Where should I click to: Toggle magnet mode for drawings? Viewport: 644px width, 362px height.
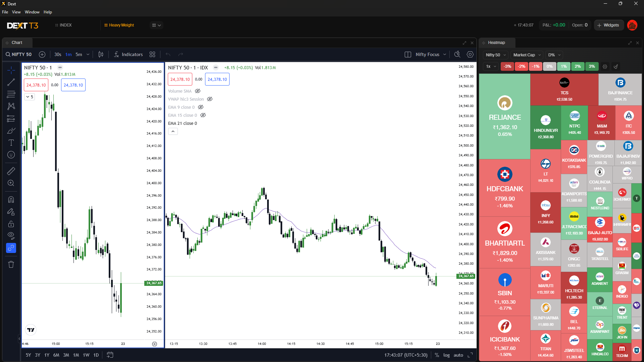[11, 200]
